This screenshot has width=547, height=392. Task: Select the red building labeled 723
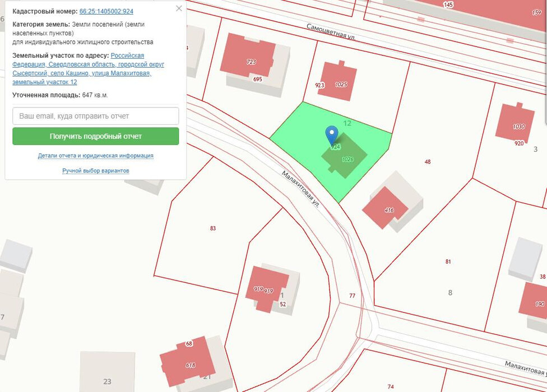click(x=248, y=55)
